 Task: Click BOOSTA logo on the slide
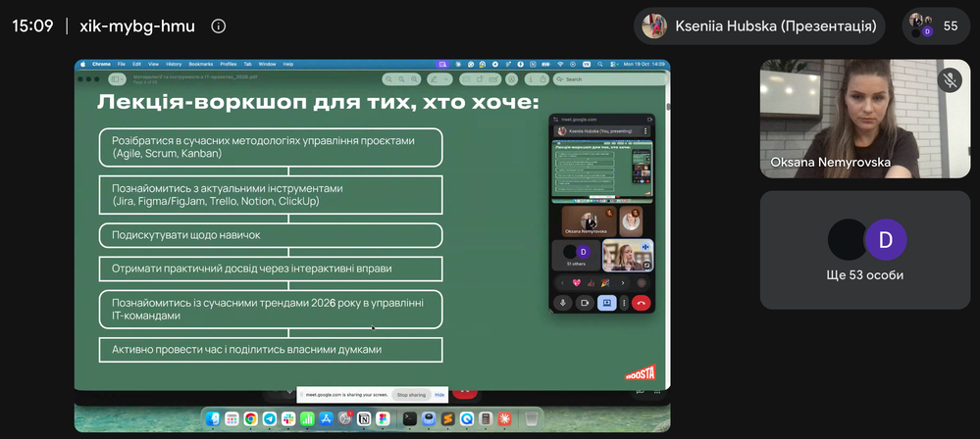point(640,373)
